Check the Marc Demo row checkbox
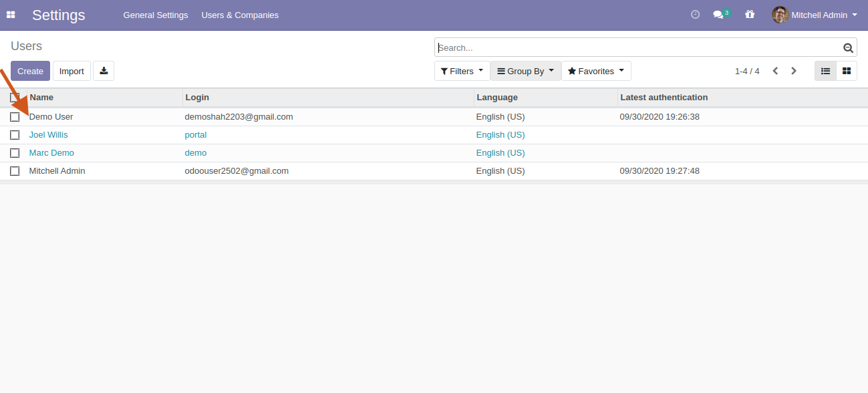 pyautogui.click(x=15, y=153)
